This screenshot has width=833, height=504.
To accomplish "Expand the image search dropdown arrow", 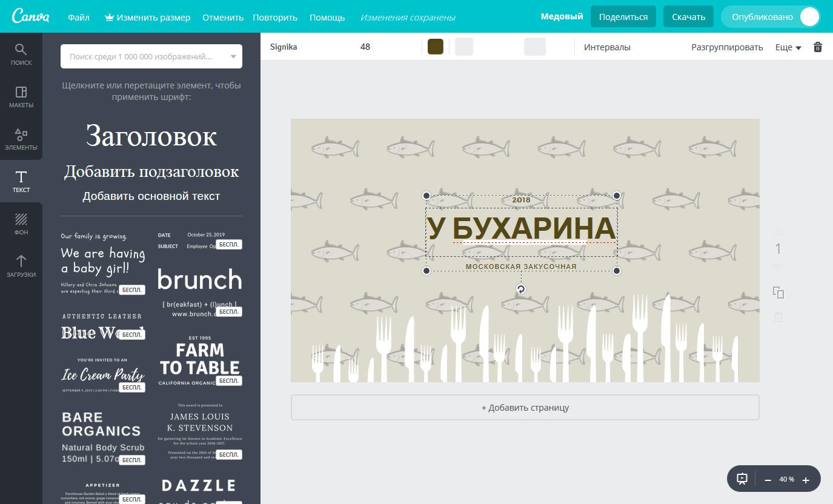I will 233,57.
